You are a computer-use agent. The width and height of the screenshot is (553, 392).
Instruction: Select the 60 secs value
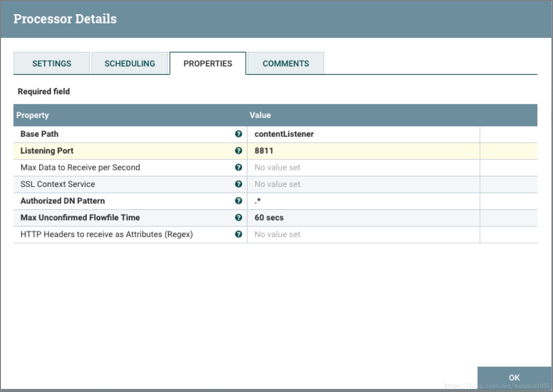pyautogui.click(x=363, y=218)
